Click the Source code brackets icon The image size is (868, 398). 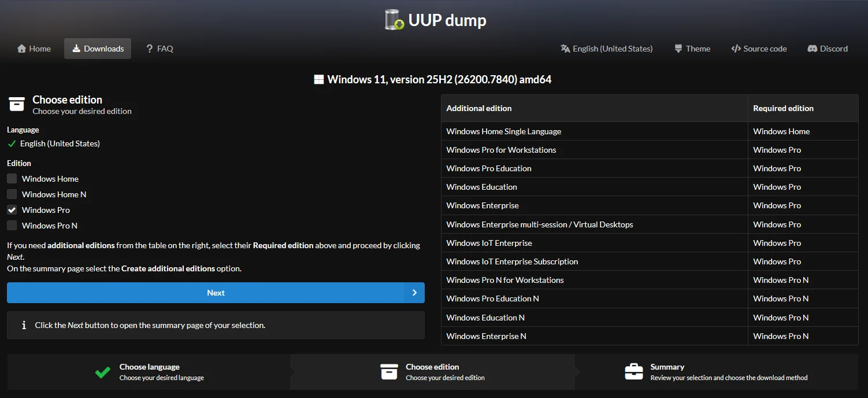coord(736,49)
